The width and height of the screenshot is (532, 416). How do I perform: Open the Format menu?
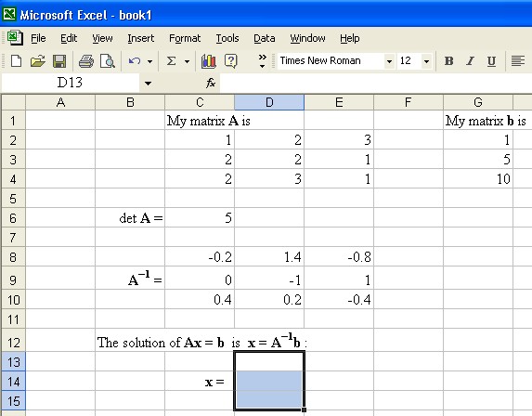pyautogui.click(x=185, y=38)
